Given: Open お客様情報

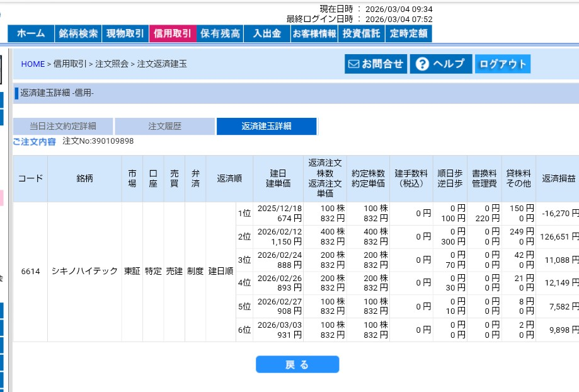Looking at the screenshot, I should [x=315, y=35].
